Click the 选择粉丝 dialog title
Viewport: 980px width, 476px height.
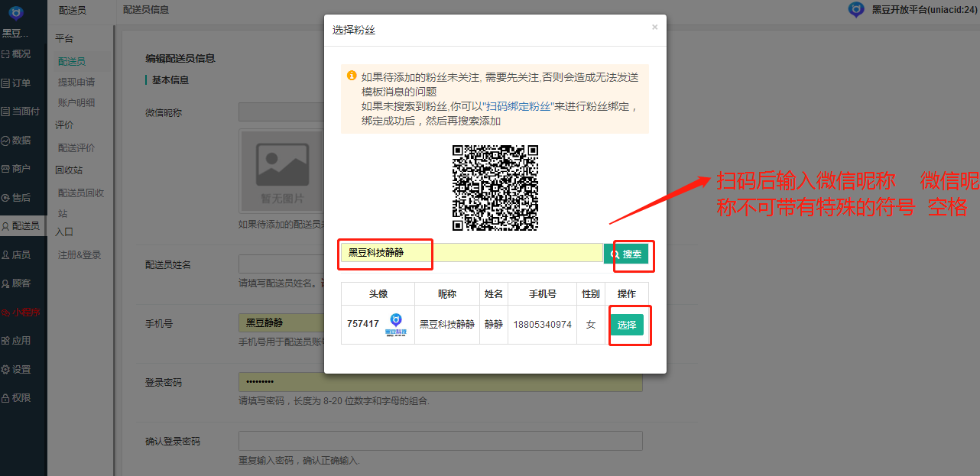point(353,31)
